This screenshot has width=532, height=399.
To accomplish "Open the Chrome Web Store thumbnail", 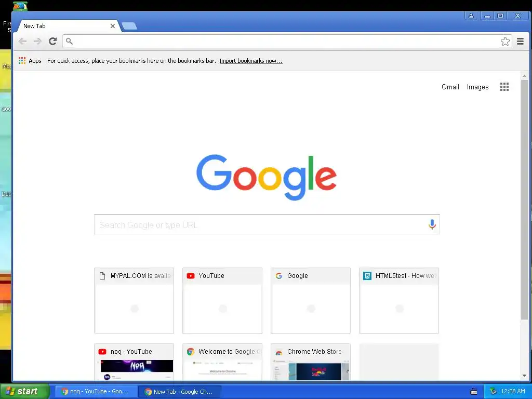I will [x=311, y=362].
